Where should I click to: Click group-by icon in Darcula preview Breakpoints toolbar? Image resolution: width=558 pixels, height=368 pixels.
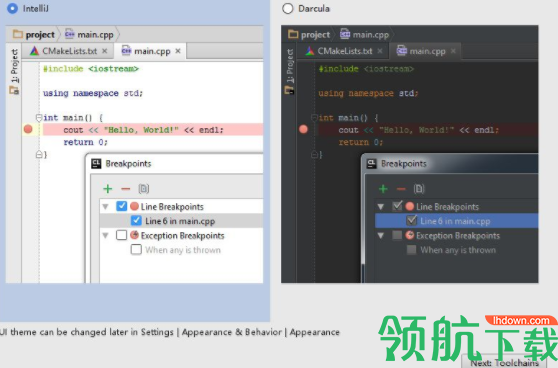point(419,189)
